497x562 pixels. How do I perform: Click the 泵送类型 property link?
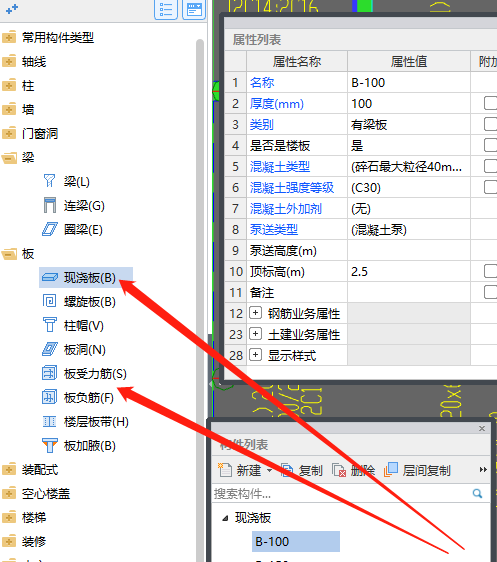(x=274, y=229)
